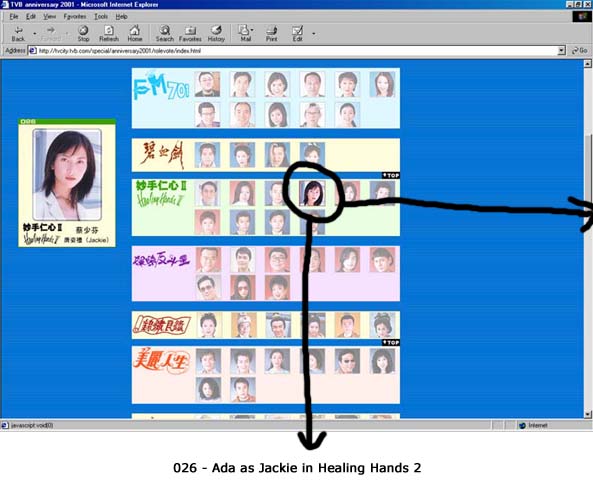Select first portrait in 碧血劍 row
The image size is (593, 504).
(x=207, y=155)
